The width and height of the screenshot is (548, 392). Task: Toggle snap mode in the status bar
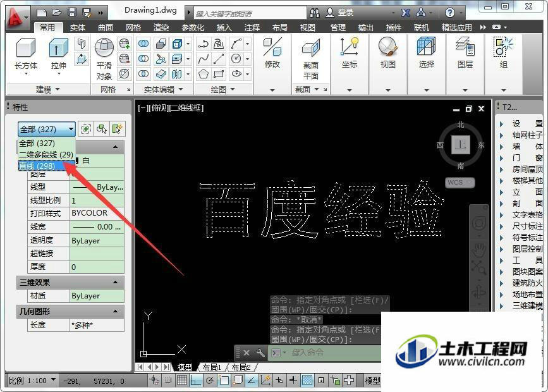pyautogui.click(x=168, y=380)
